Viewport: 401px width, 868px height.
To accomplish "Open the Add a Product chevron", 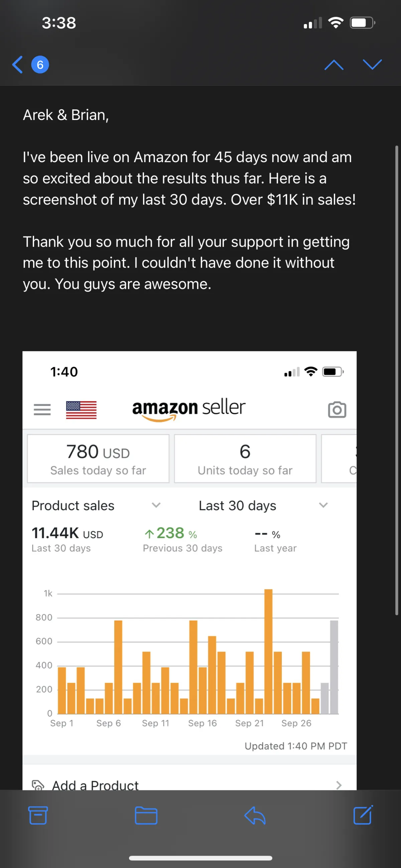I will coord(339,785).
